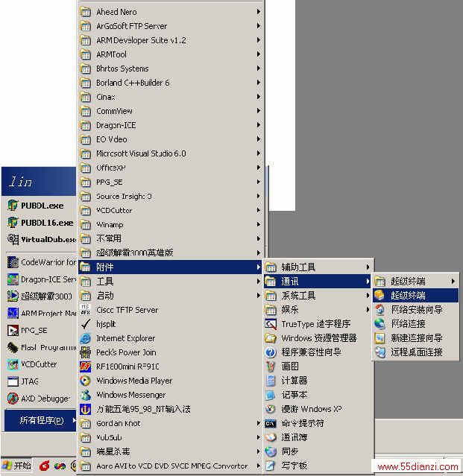Click the Windows Messenger icon
Image resolution: width=463 pixels, height=476 pixels.
(86, 395)
